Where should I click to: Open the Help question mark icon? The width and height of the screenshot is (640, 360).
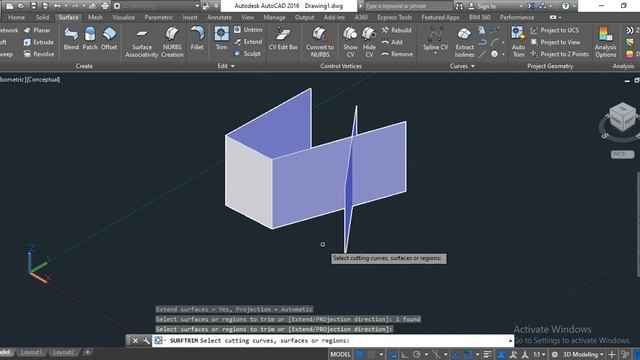tap(565, 6)
